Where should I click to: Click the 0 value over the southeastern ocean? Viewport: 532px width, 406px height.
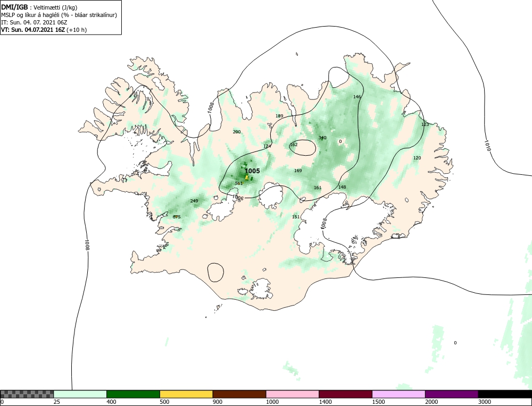coord(455,343)
